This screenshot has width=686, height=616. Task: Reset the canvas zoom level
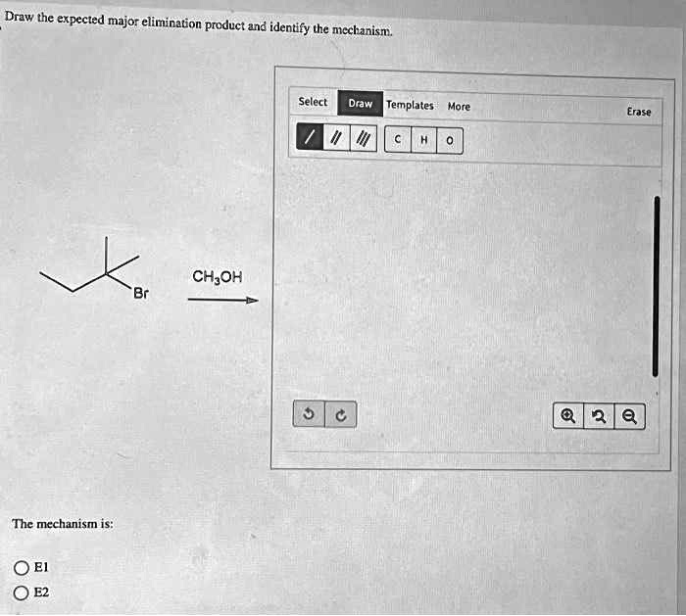[x=599, y=416]
